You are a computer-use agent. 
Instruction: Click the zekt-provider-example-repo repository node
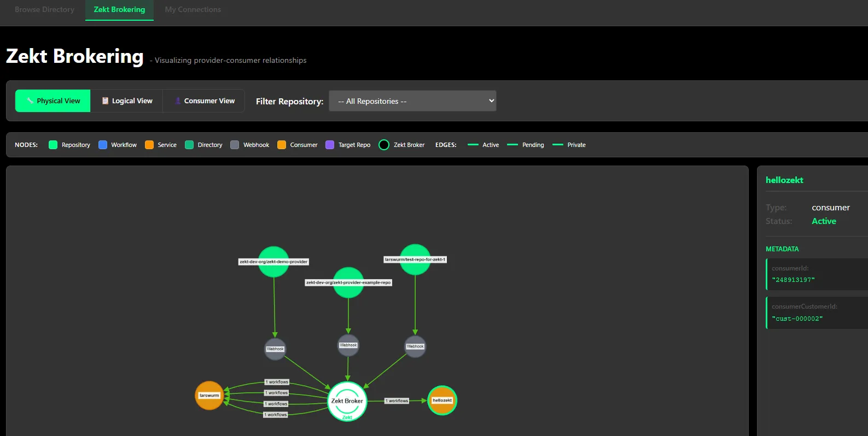click(348, 282)
